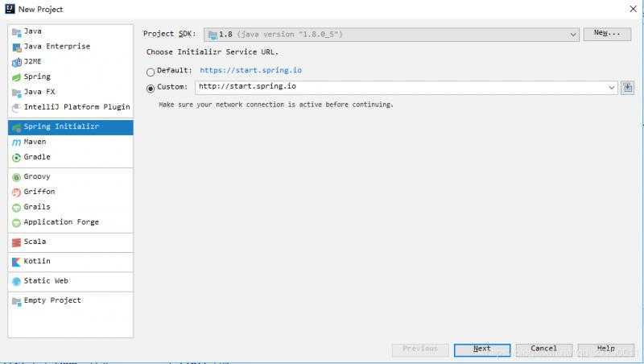The width and height of the screenshot is (644, 364).
Task: Click the icon button beside the custom URL field
Action: [627, 87]
